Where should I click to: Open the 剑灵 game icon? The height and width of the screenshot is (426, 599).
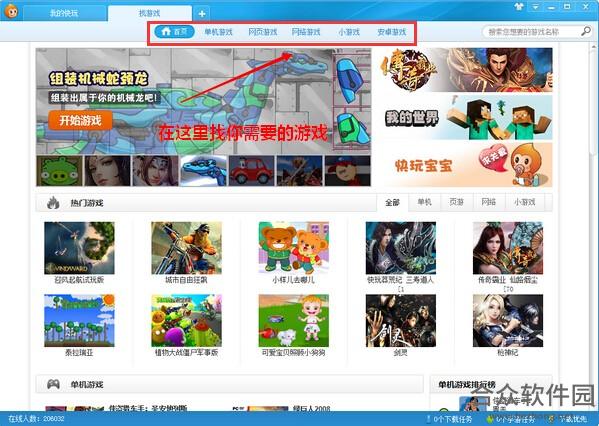pos(401,321)
